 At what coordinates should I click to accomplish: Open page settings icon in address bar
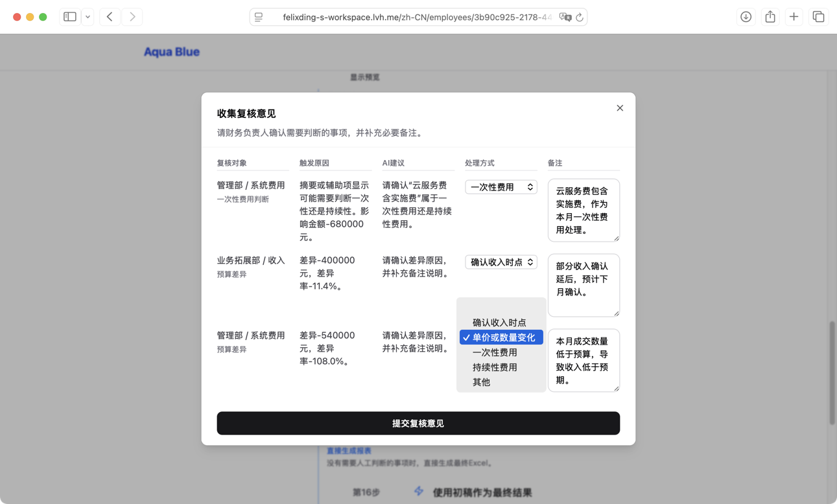click(259, 17)
